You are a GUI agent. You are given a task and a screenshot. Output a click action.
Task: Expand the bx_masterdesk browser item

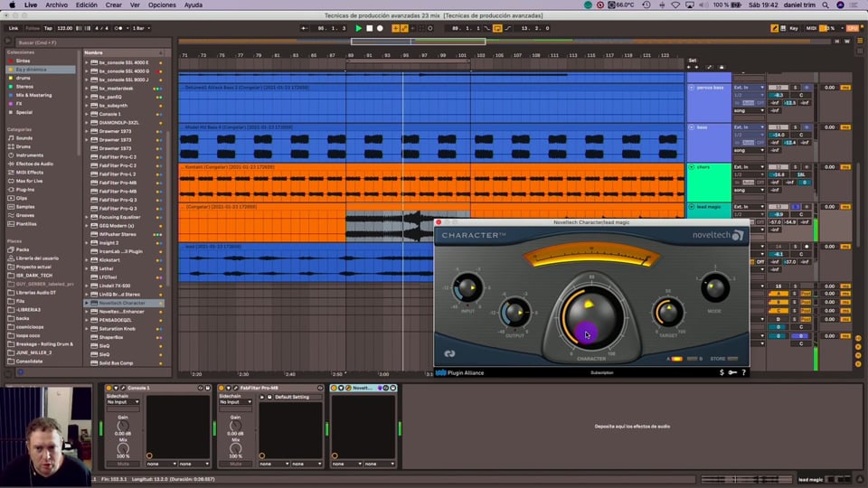[87, 89]
